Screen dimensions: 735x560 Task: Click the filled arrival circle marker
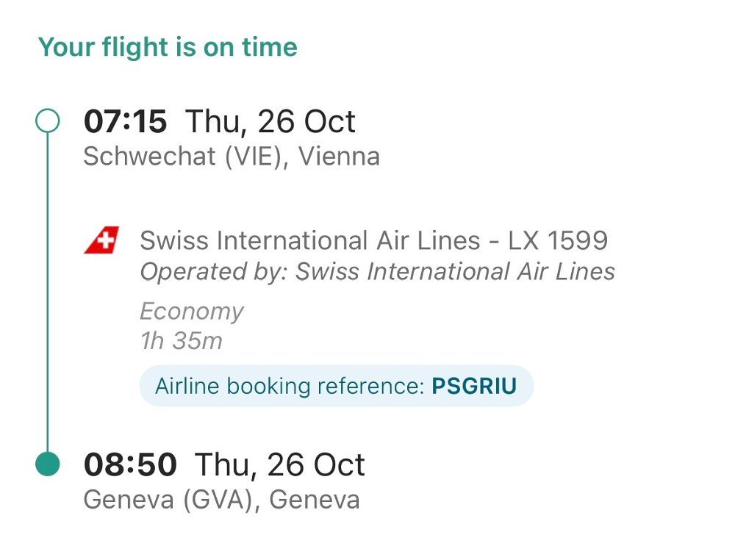click(48, 464)
